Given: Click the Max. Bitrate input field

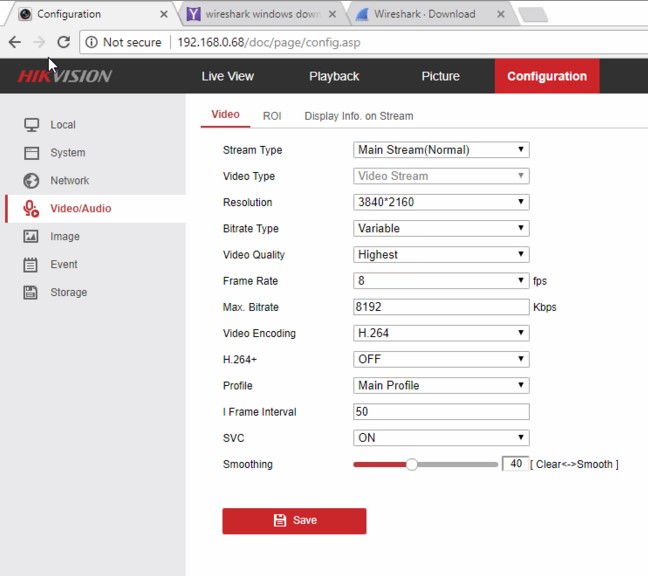Looking at the screenshot, I should click(x=441, y=307).
